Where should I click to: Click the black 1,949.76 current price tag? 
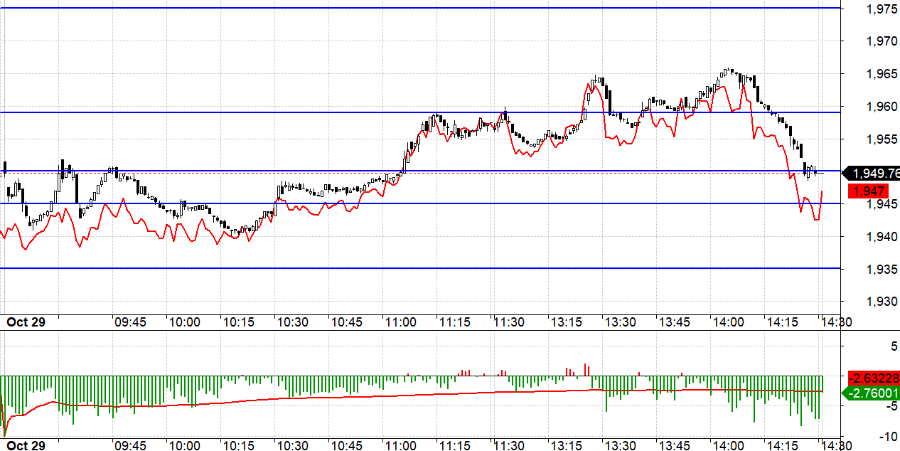pyautogui.click(x=873, y=172)
